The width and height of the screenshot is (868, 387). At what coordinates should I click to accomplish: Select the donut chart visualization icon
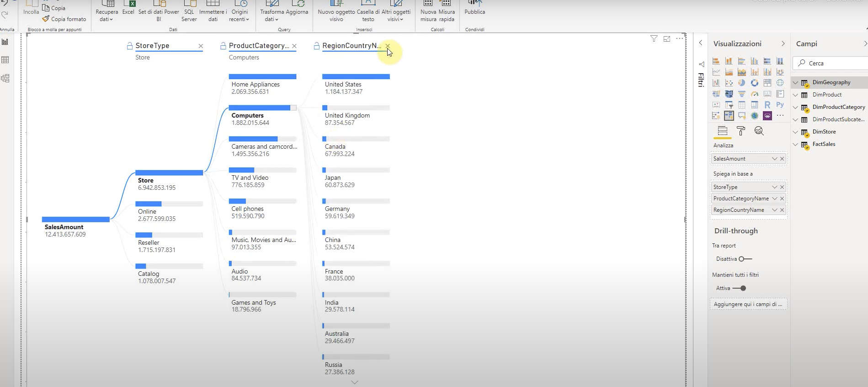pos(754,83)
